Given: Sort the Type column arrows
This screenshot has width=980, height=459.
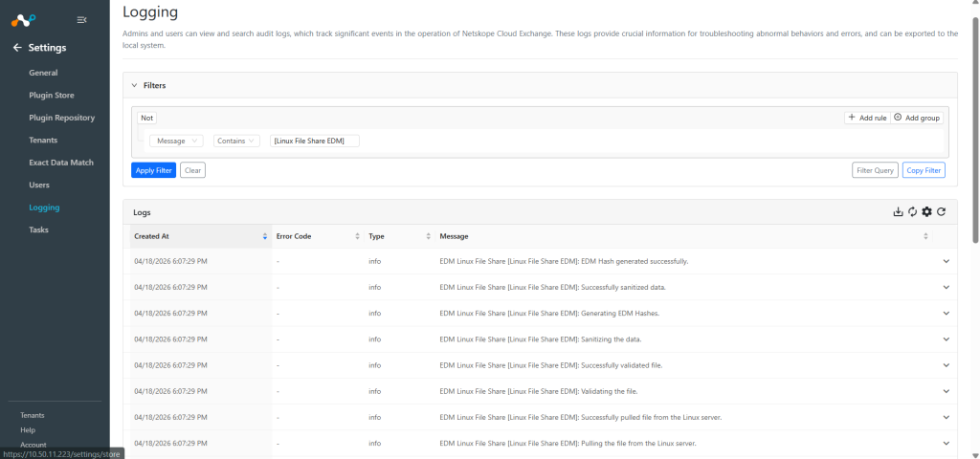Looking at the screenshot, I should click(x=429, y=237).
